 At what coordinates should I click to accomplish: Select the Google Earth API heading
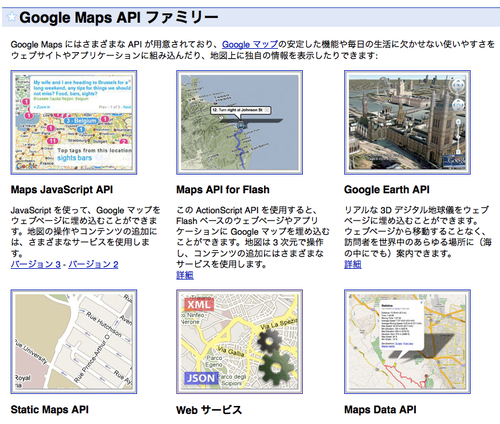pos(387,190)
